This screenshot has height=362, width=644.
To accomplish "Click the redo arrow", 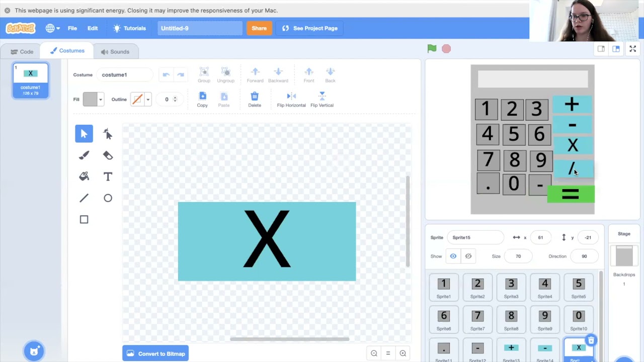I will pos(181,75).
